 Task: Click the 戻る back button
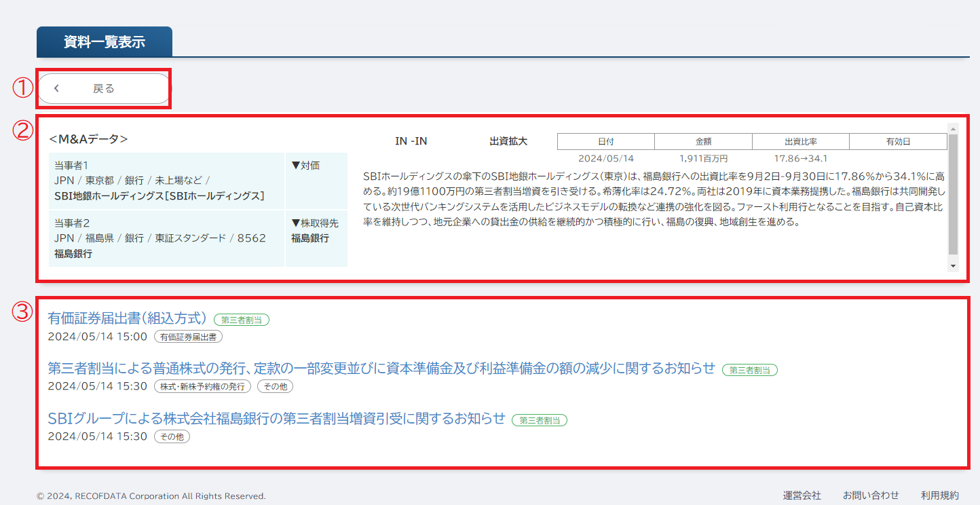pos(103,89)
